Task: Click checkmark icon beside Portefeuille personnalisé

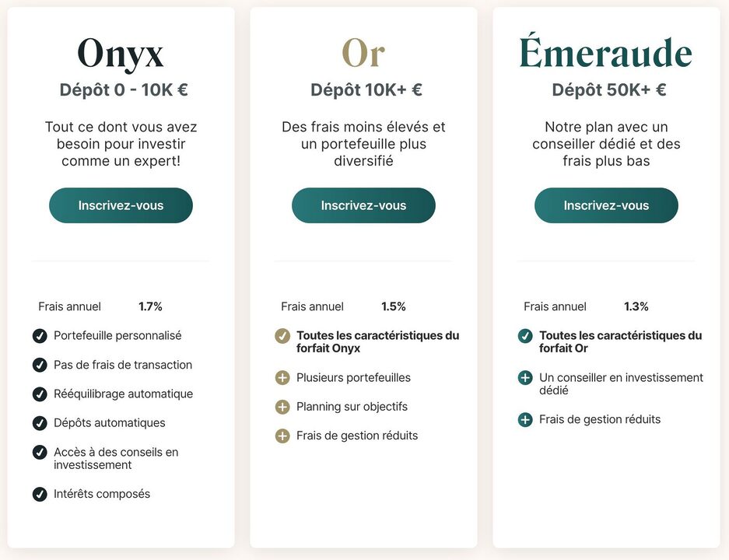Action: point(40,335)
